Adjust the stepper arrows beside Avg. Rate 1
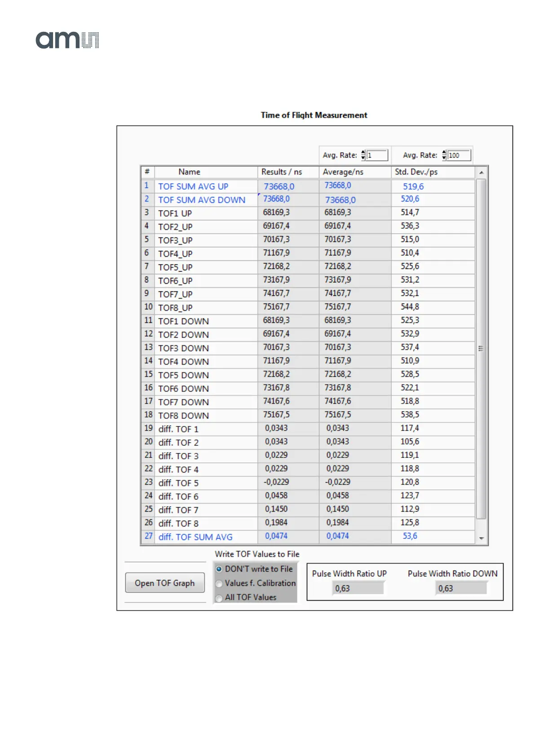 pos(363,155)
